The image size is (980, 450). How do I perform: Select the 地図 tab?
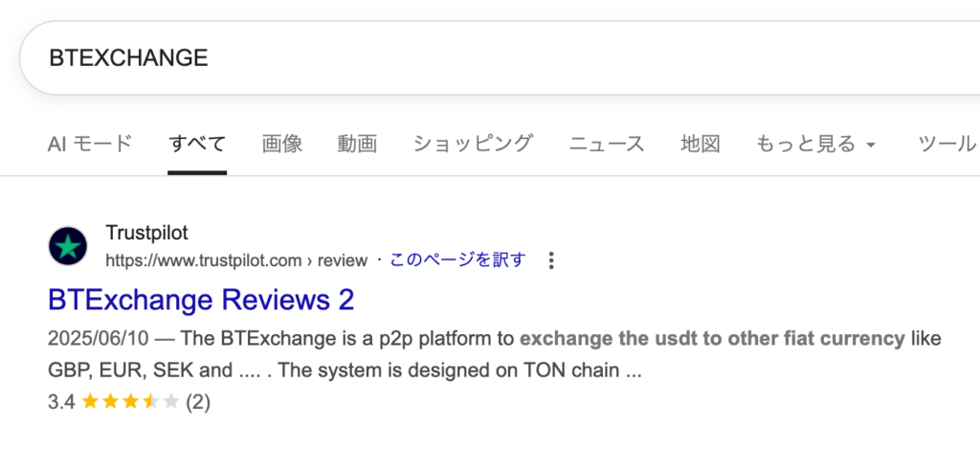tap(700, 145)
